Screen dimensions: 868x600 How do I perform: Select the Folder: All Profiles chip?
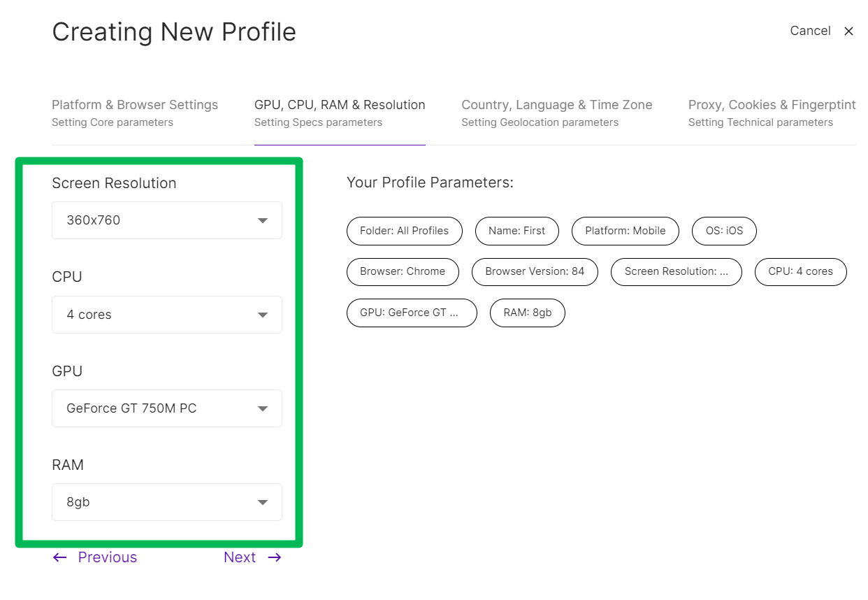pos(405,231)
